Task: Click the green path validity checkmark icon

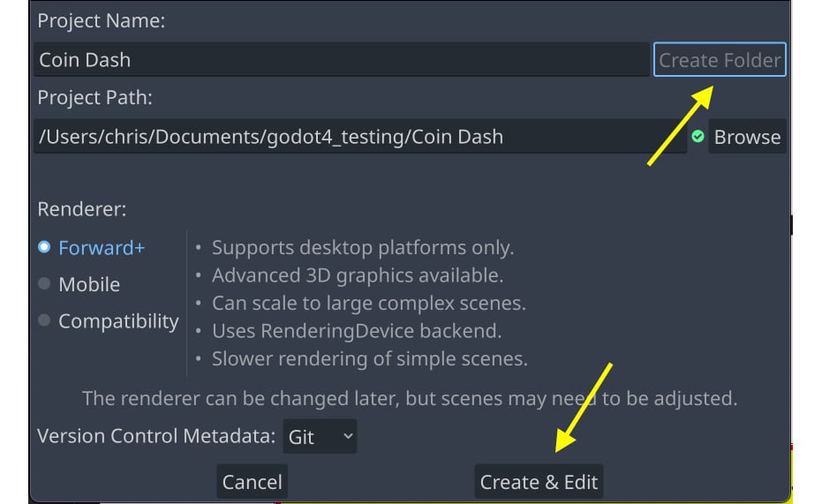Action: [698, 137]
